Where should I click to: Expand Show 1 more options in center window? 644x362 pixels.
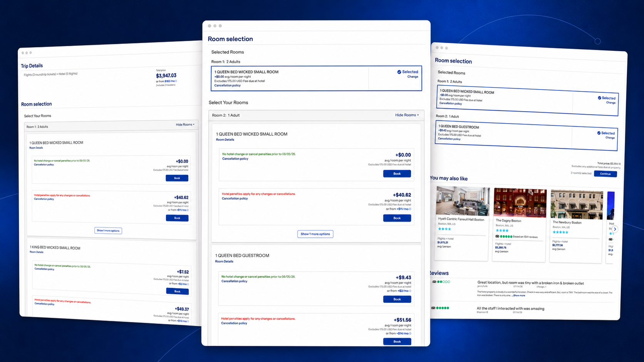[315, 234]
